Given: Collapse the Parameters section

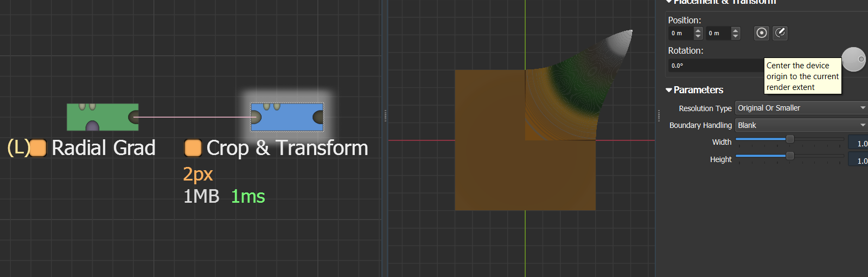Looking at the screenshot, I should [x=669, y=90].
